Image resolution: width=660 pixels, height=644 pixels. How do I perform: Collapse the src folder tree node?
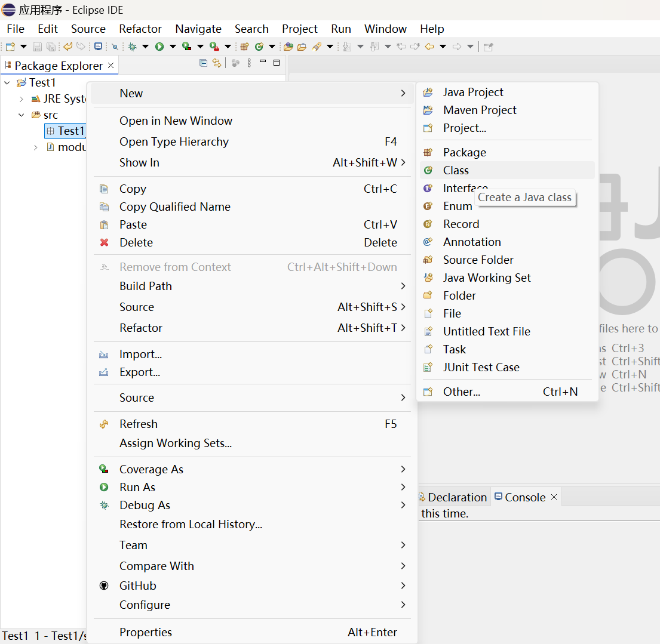pyautogui.click(x=22, y=115)
